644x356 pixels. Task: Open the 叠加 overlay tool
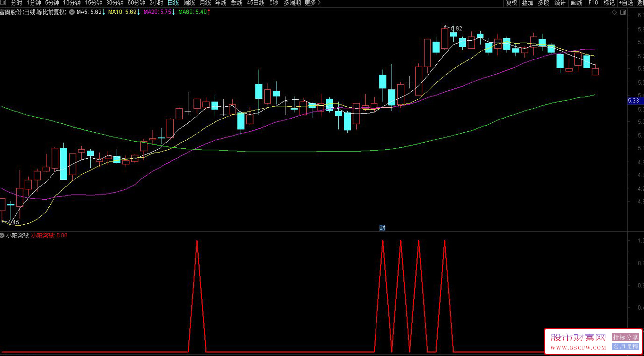coord(528,3)
